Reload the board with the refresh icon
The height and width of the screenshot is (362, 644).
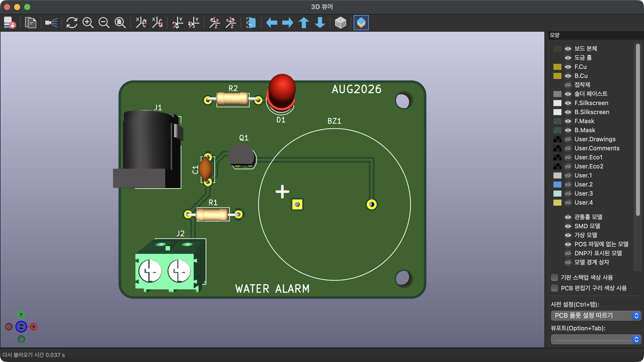pyautogui.click(x=72, y=23)
